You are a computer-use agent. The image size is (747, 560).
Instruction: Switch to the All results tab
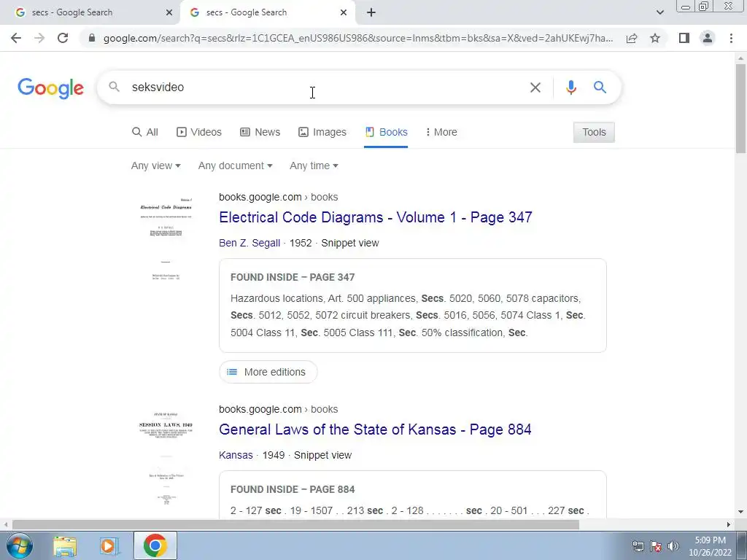(x=145, y=132)
